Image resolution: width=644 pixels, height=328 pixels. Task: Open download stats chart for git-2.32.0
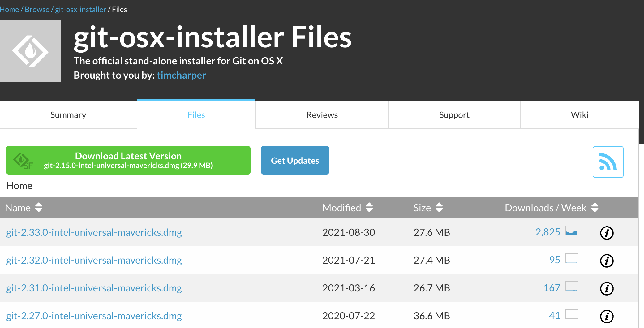pyautogui.click(x=572, y=259)
